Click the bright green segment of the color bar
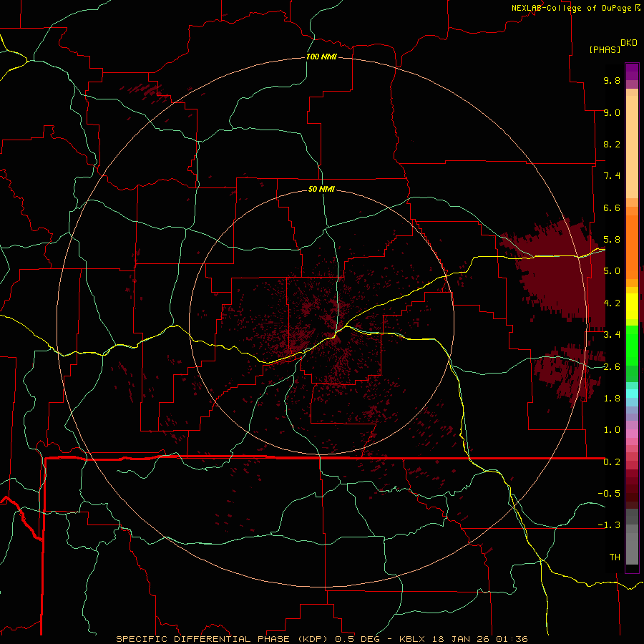This screenshot has width=644, height=644. [632, 345]
